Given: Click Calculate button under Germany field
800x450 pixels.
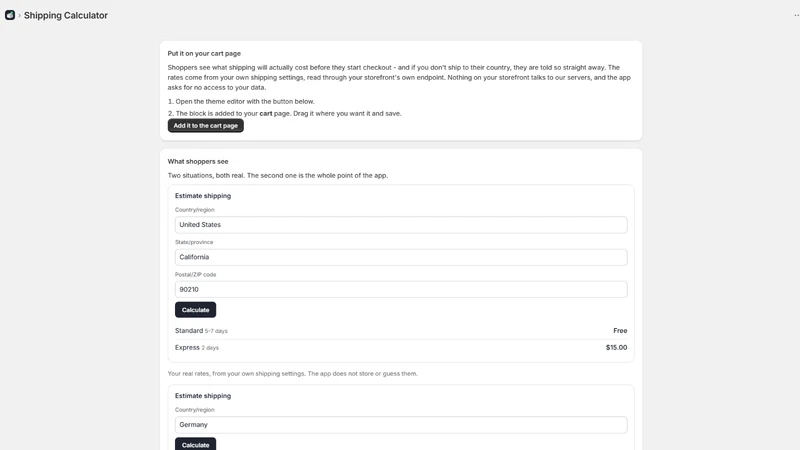Looking at the screenshot, I should pyautogui.click(x=195, y=444).
